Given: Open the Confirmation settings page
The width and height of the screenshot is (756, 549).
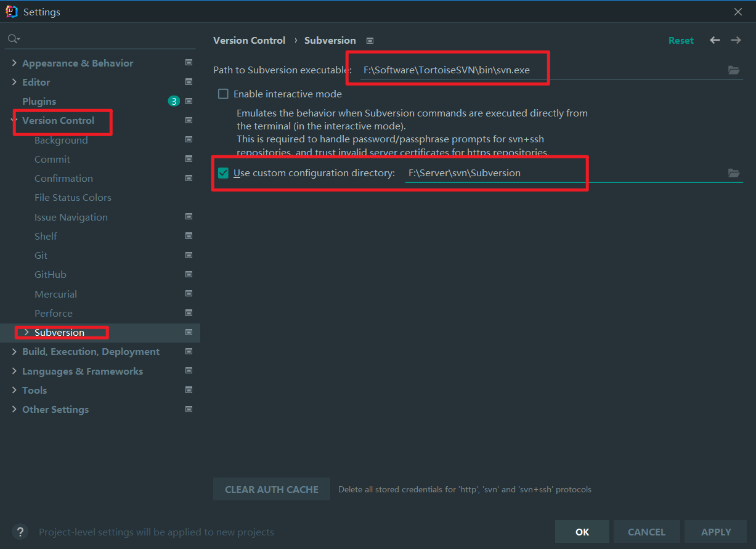Looking at the screenshot, I should click(63, 178).
